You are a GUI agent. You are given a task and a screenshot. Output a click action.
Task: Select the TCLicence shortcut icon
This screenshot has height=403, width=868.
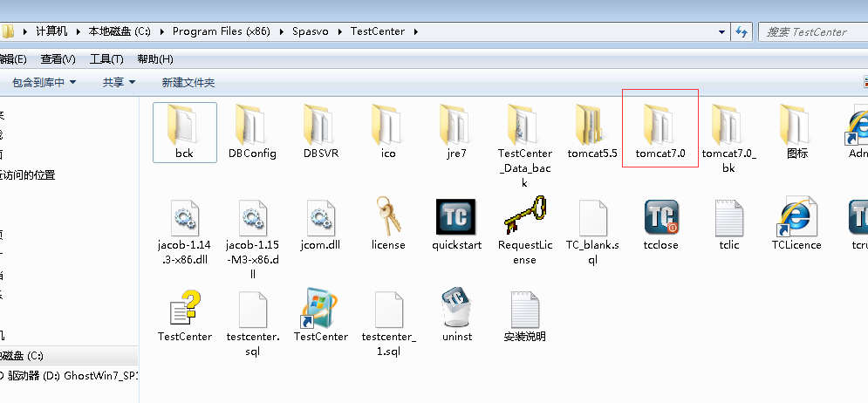796,218
